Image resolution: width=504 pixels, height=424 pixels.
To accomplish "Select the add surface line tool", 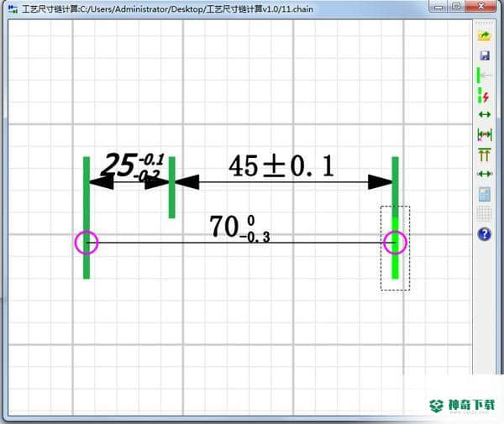I will point(484,76).
